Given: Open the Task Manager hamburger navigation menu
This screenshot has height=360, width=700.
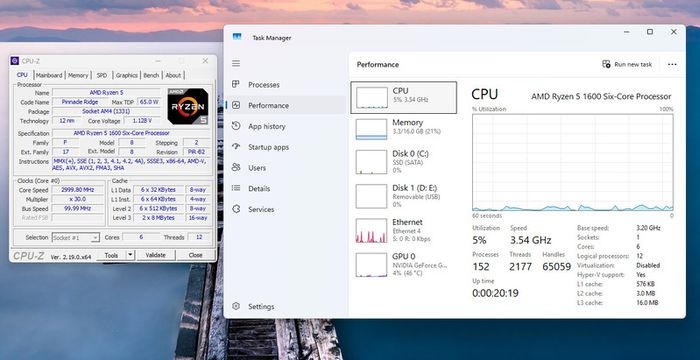Looking at the screenshot, I should click(x=236, y=63).
